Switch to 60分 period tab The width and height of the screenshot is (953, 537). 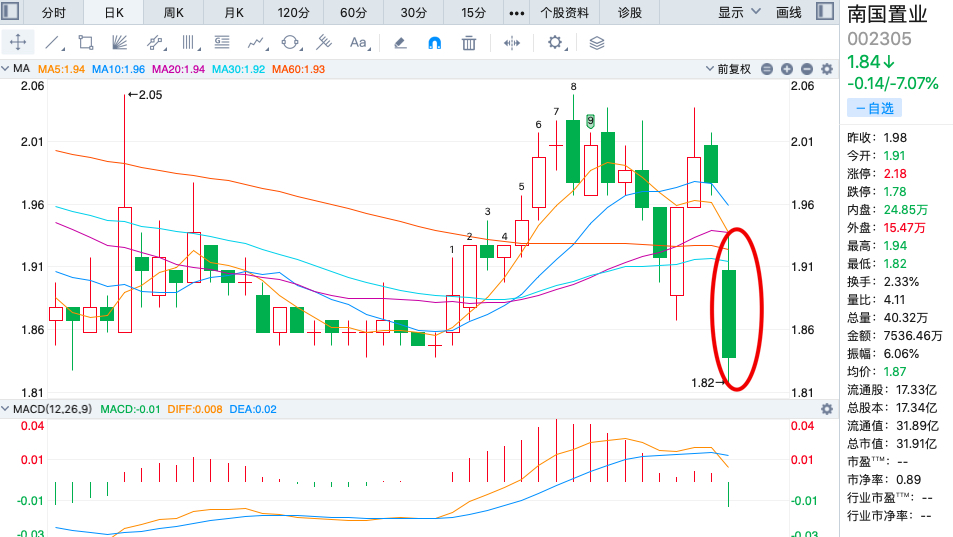[353, 13]
